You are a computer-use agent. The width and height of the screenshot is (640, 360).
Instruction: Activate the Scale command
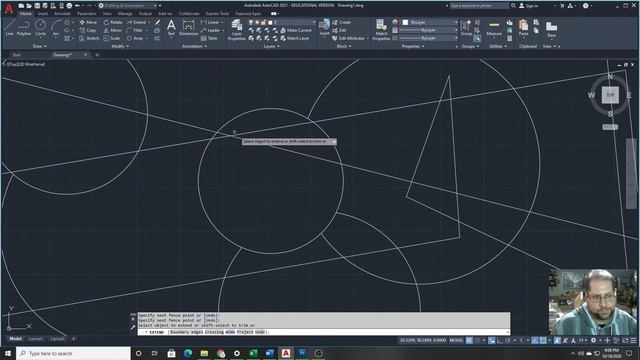[x=111, y=38]
